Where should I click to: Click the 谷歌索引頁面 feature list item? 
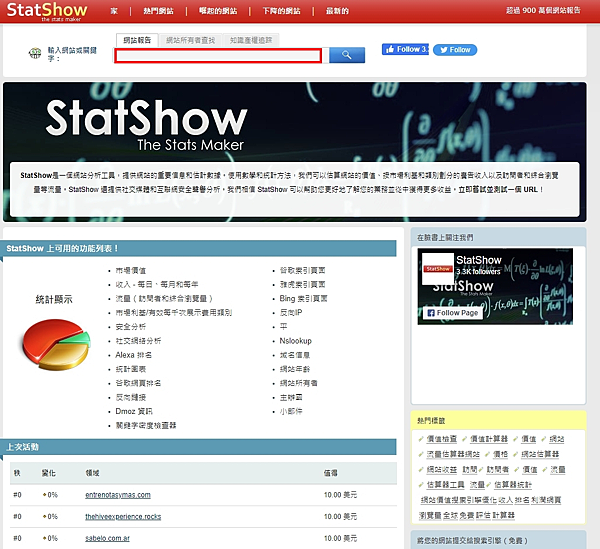point(302,270)
